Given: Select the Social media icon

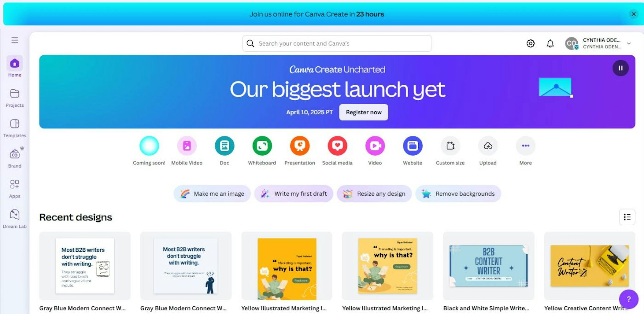Looking at the screenshot, I should tap(337, 146).
